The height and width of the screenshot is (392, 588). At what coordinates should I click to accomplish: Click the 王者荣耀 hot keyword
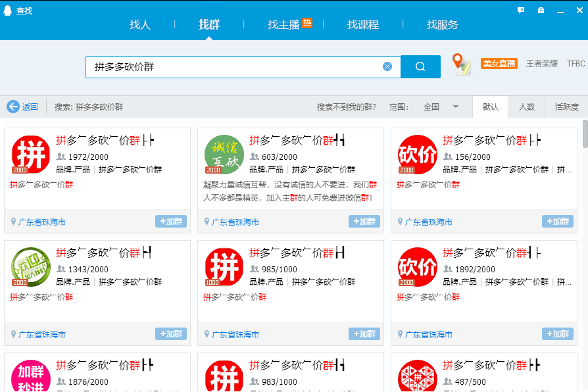[542, 63]
